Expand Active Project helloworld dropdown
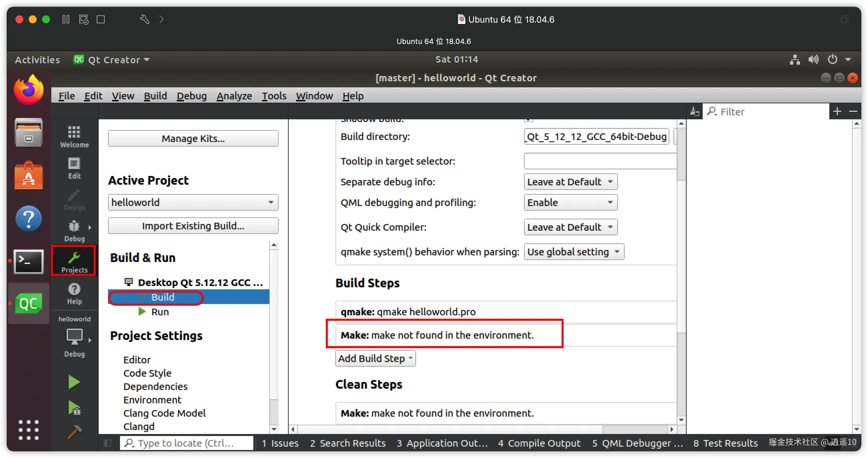Screen dimensions: 868x458 point(193,202)
